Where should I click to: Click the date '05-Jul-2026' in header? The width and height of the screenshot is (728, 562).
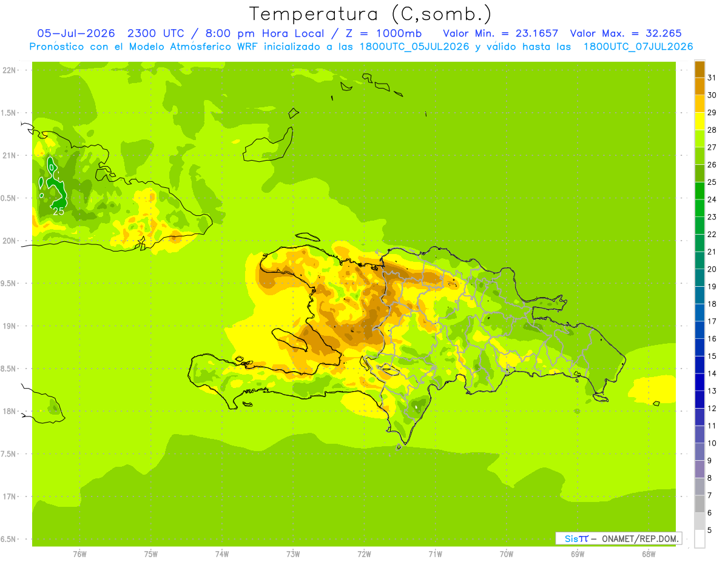pos(76,33)
